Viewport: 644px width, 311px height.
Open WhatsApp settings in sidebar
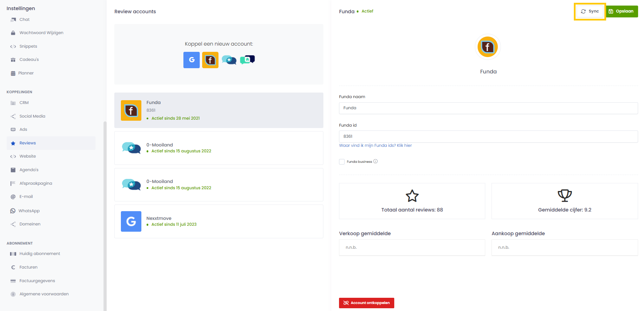pos(29,211)
